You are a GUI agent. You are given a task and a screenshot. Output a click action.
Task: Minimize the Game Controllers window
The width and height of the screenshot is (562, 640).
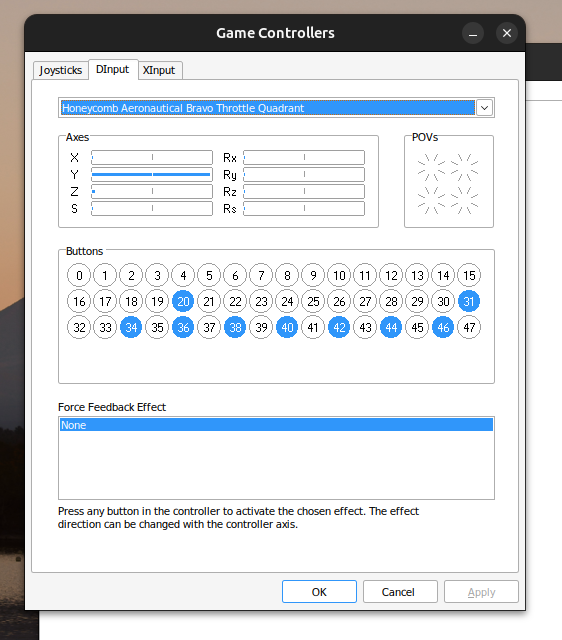point(473,33)
